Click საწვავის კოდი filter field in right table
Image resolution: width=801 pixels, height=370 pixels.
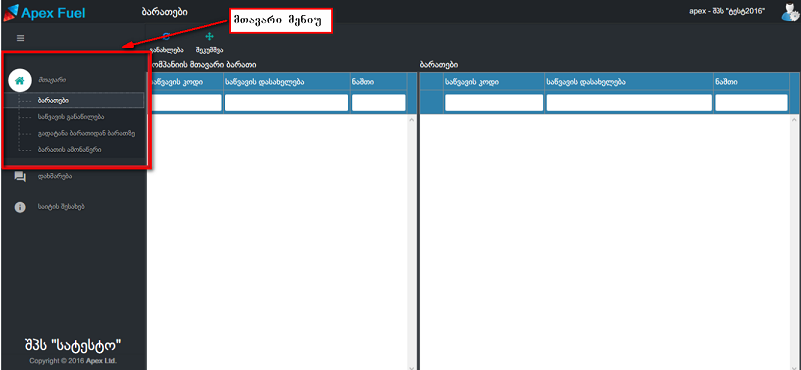(494, 103)
